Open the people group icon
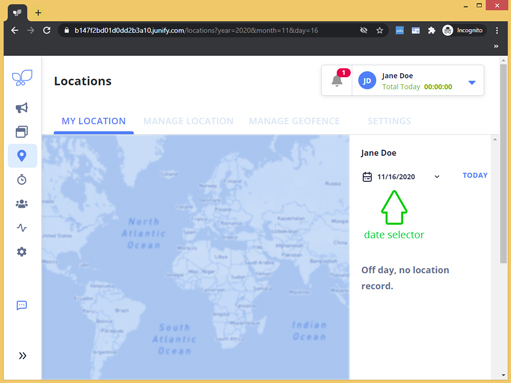Image resolution: width=511 pixels, height=383 pixels. coord(22,204)
